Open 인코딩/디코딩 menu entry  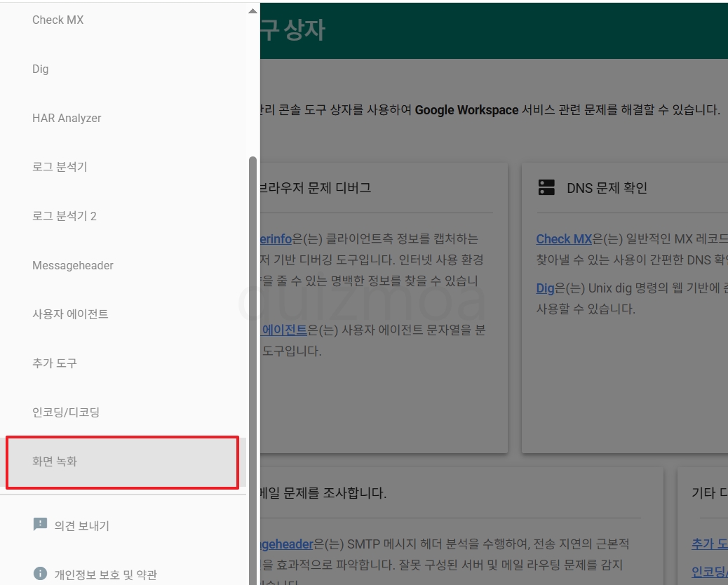pyautogui.click(x=123, y=412)
